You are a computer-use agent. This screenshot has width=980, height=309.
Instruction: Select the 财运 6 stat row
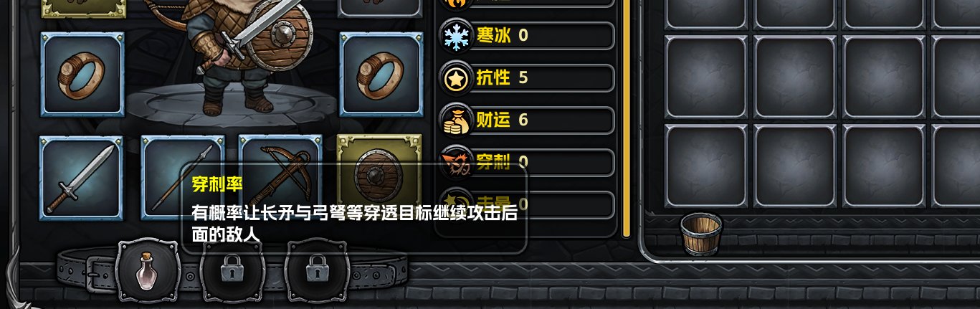click(x=527, y=120)
